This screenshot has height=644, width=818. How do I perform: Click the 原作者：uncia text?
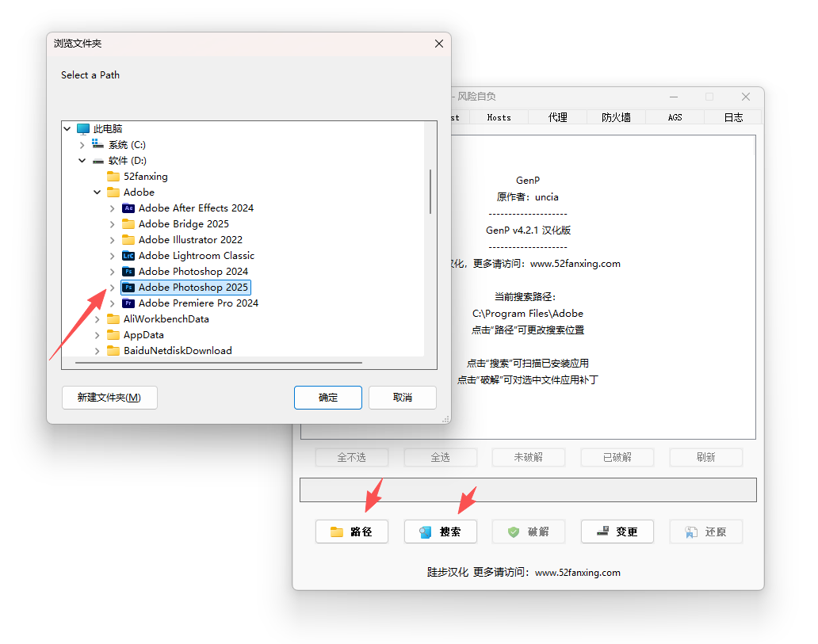coord(527,197)
